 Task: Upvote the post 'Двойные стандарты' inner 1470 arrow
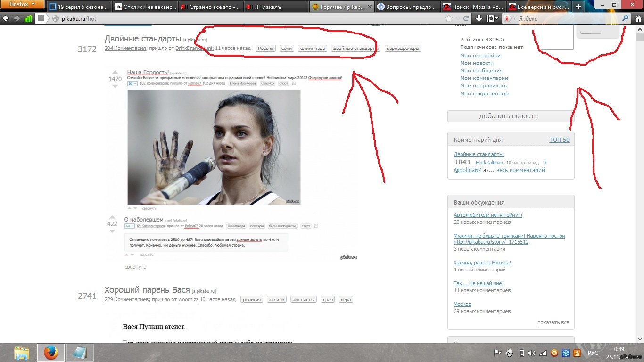click(115, 73)
